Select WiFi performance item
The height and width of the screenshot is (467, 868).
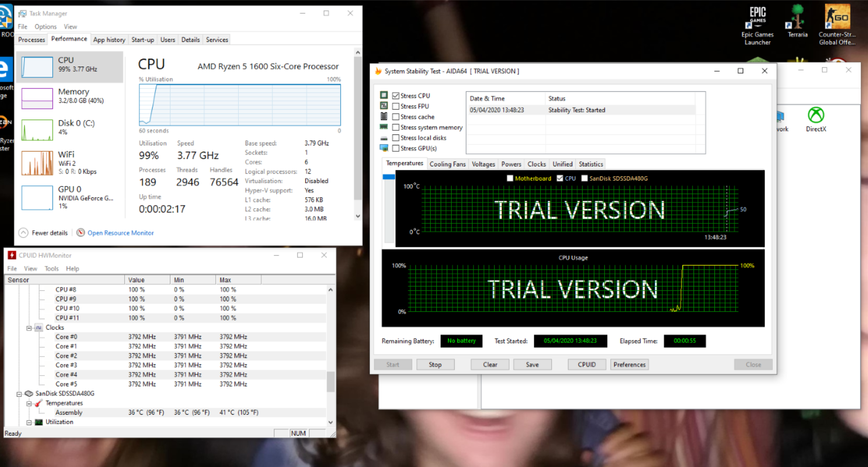70,162
